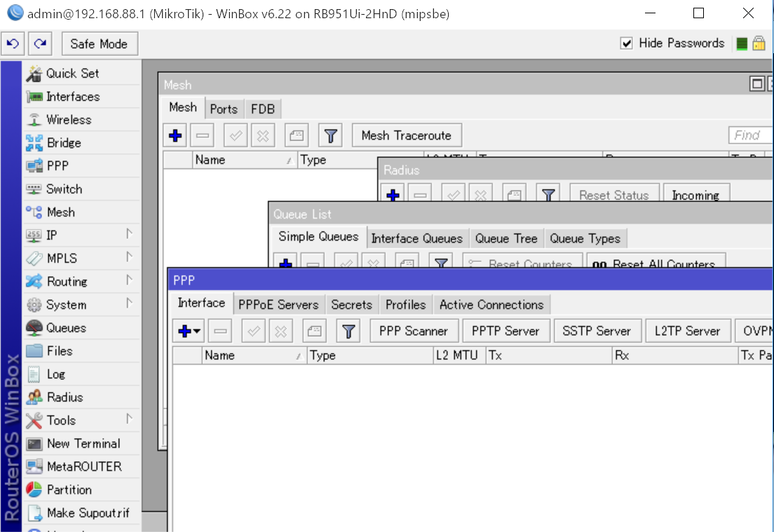The image size is (774, 532).
Task: Open the Wireless menu entry
Action: 82,120
